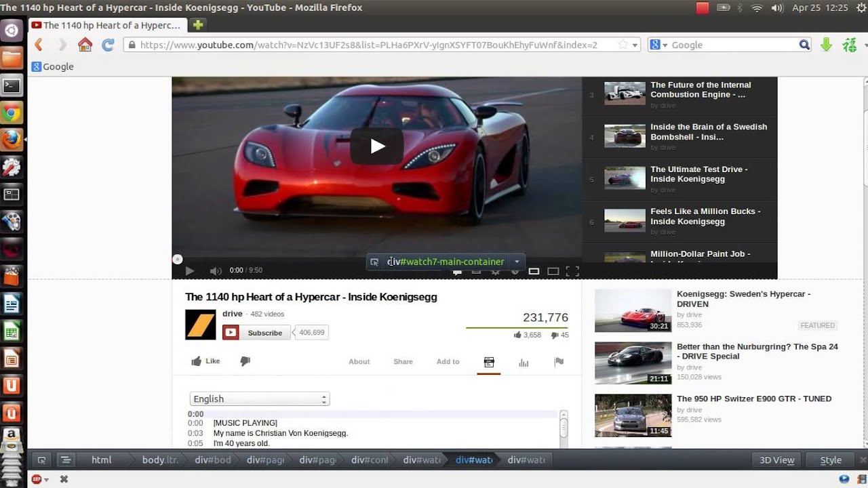Open suggested video 'Koenigsegg: Sweden's Hypercar - DRIVEN' thumbnail
868x488 pixels.
click(x=633, y=310)
